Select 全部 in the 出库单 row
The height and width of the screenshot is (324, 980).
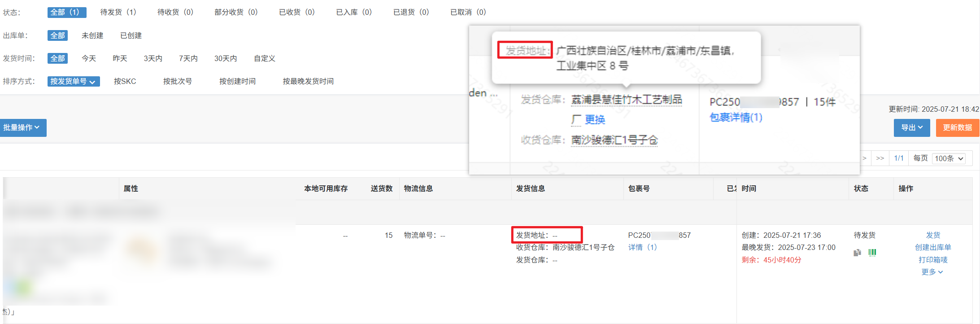[x=57, y=35]
